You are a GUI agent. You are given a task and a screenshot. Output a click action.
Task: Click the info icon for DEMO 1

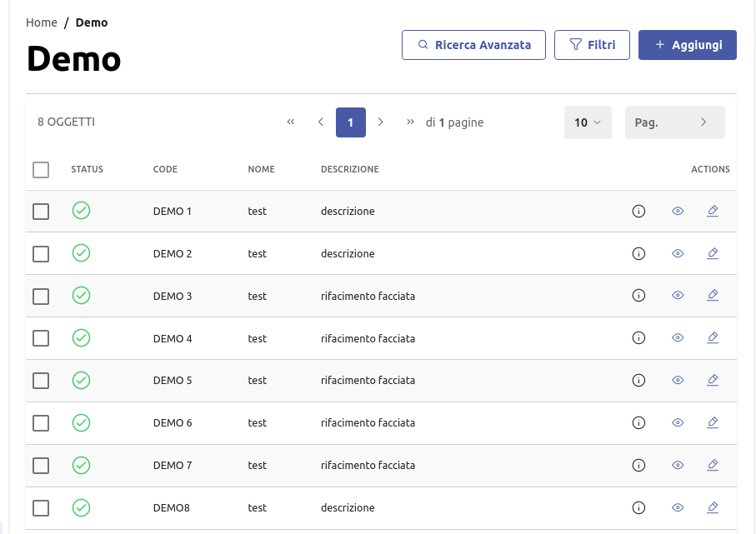(639, 212)
